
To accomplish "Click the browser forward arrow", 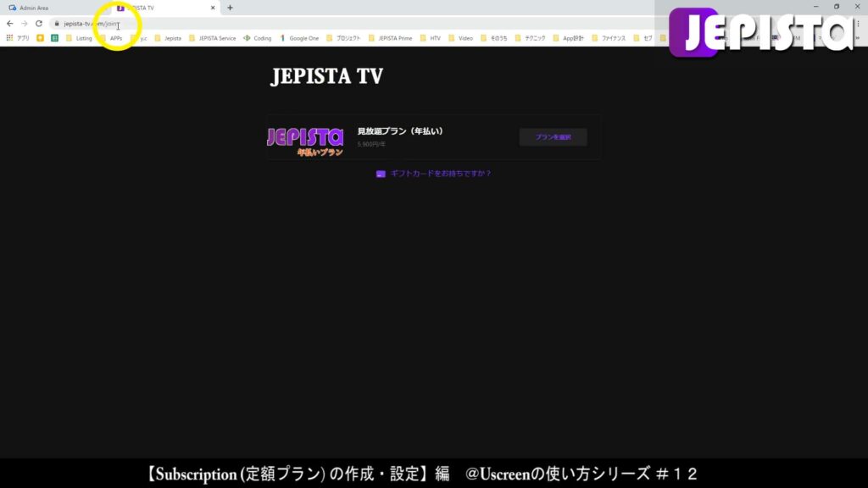I will point(25,24).
